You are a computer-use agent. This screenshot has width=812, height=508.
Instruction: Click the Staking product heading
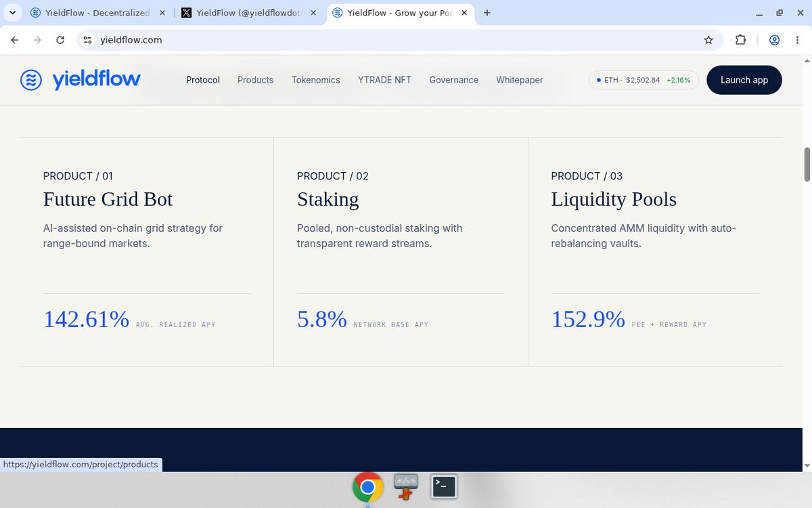[328, 199]
